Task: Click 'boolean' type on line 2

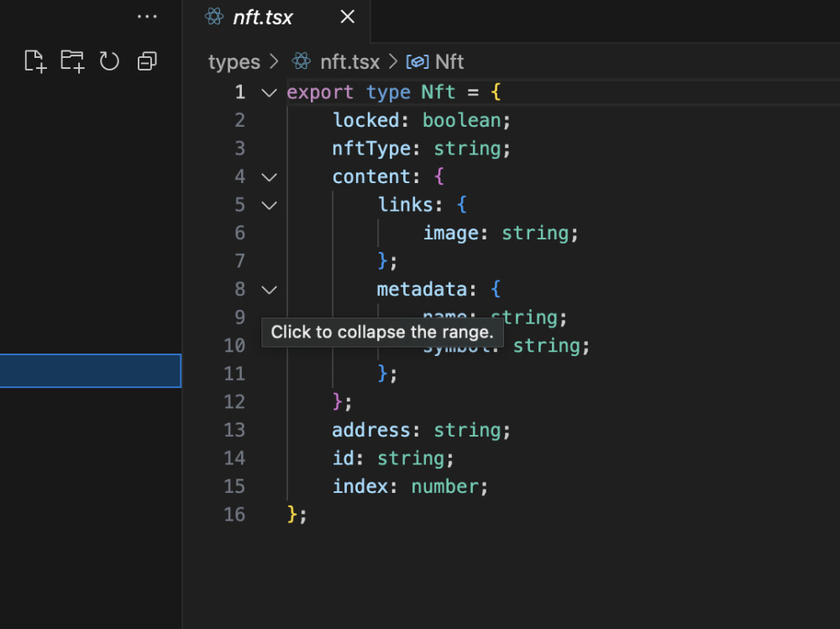Action: [x=462, y=120]
